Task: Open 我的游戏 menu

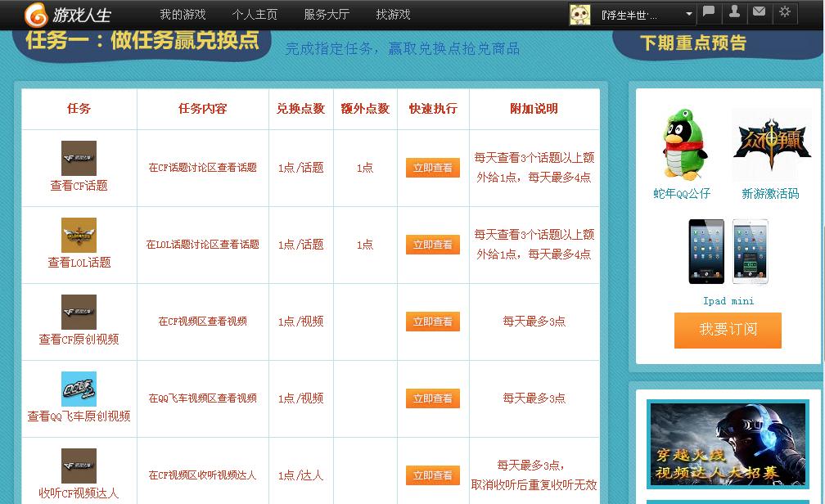Action: (x=183, y=14)
